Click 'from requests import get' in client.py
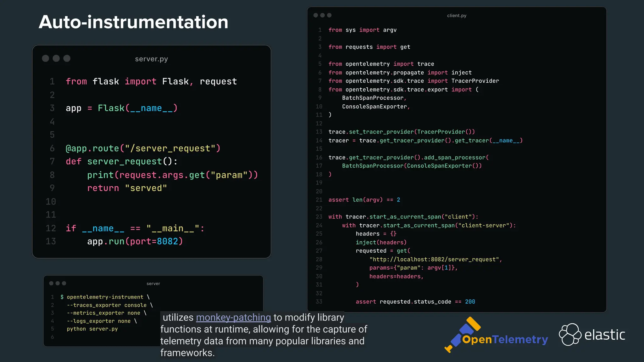 coord(369,47)
